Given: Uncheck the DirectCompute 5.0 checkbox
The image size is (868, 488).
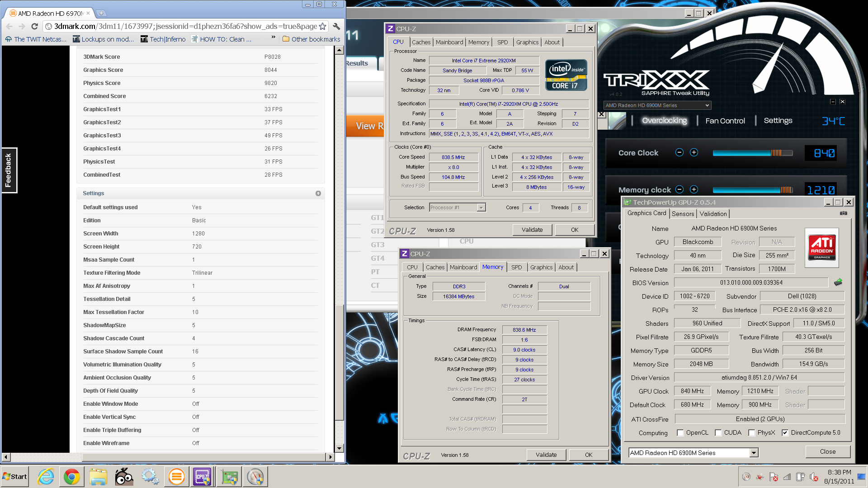Looking at the screenshot, I should [x=785, y=433].
